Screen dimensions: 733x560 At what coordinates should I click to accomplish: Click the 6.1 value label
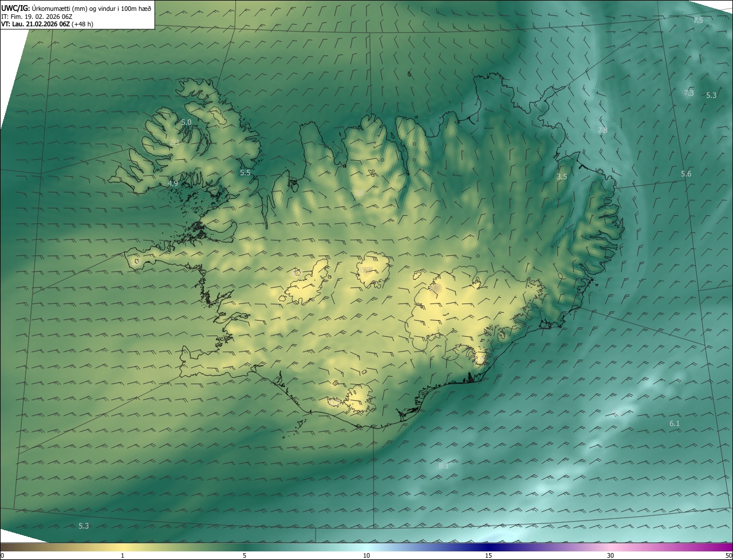[675, 423]
